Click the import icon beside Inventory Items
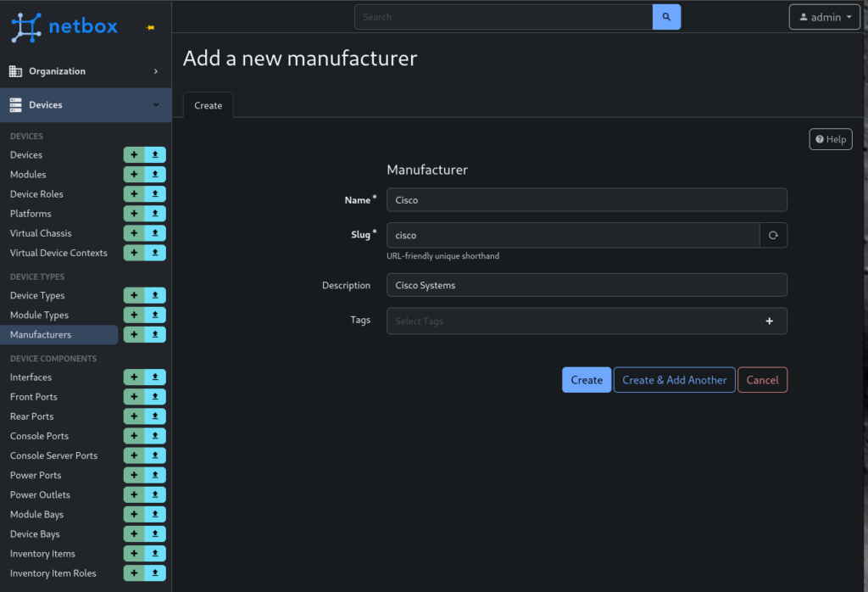Image resolution: width=868 pixels, height=592 pixels. (x=155, y=554)
